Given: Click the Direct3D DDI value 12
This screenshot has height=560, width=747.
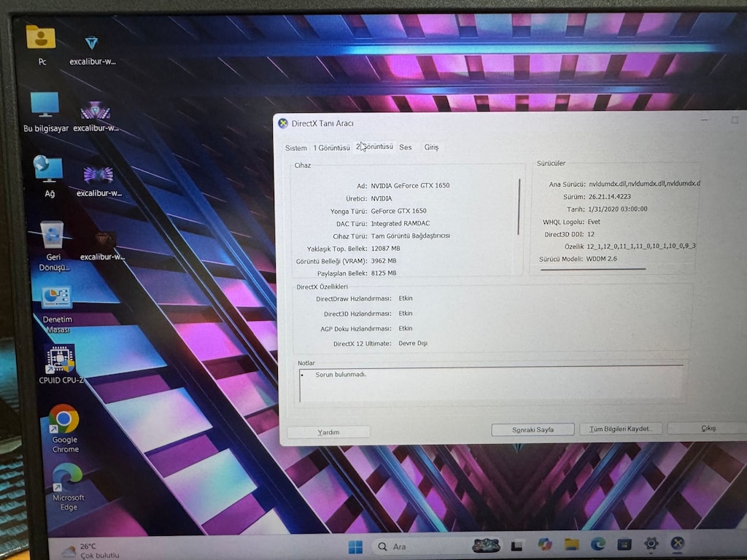Looking at the screenshot, I should [591, 234].
